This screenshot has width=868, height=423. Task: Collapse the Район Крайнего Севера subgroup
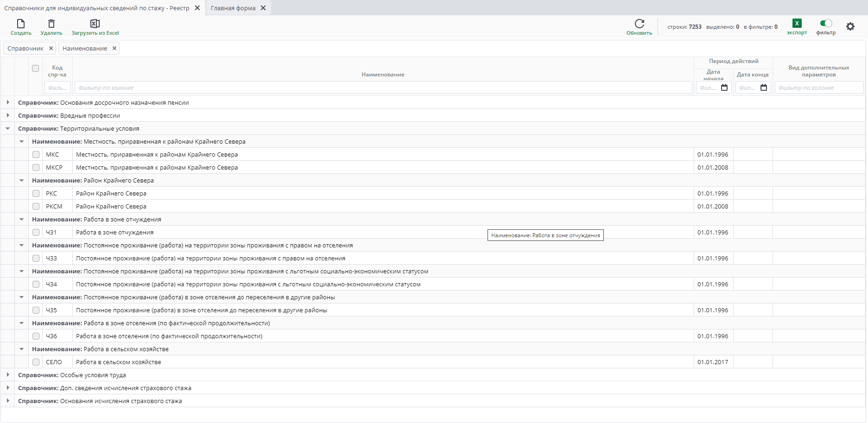(x=22, y=180)
